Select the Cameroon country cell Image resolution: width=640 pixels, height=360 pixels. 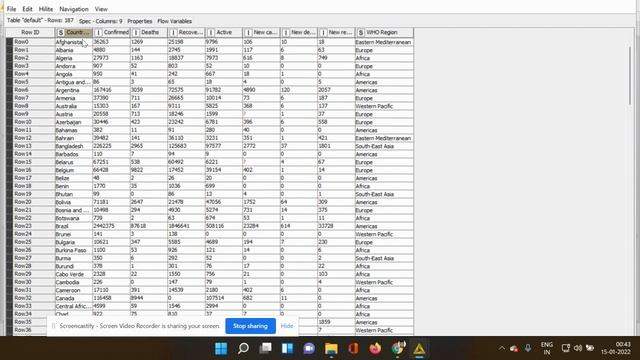[73, 290]
